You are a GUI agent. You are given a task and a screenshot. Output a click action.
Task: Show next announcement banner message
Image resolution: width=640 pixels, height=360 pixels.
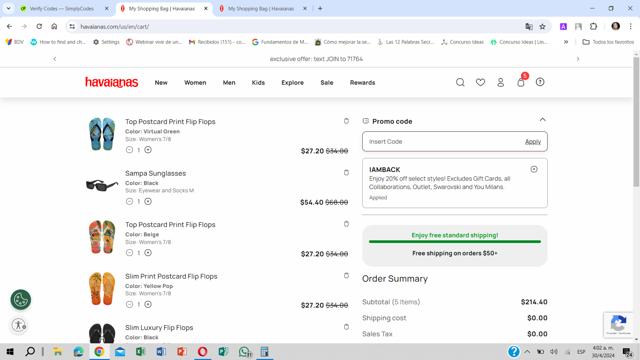pyautogui.click(x=578, y=59)
